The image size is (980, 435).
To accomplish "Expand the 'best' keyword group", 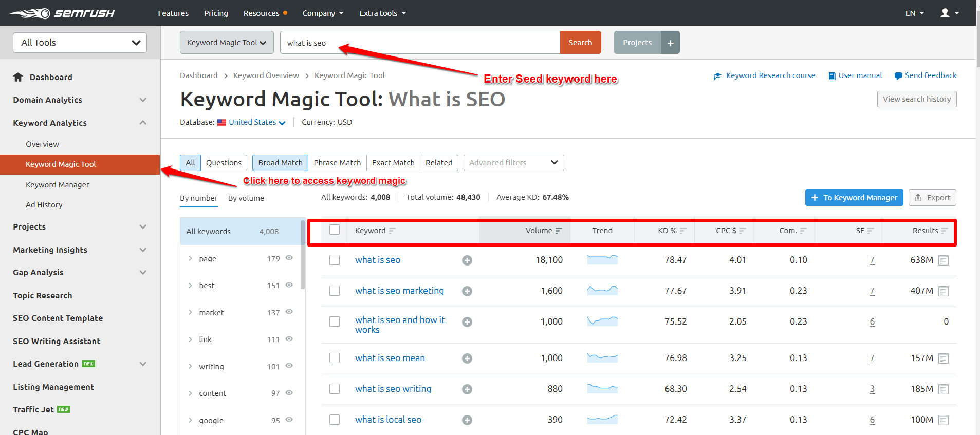I will pyautogui.click(x=190, y=286).
